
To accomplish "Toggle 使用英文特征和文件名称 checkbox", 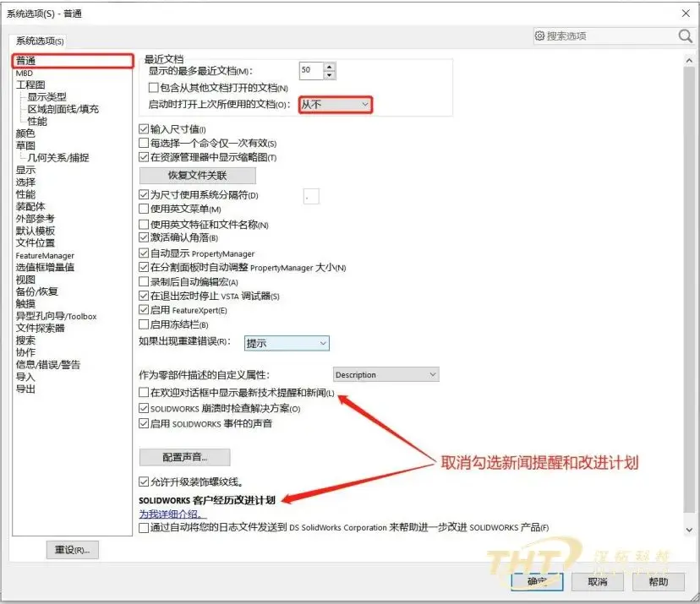I will click(144, 225).
